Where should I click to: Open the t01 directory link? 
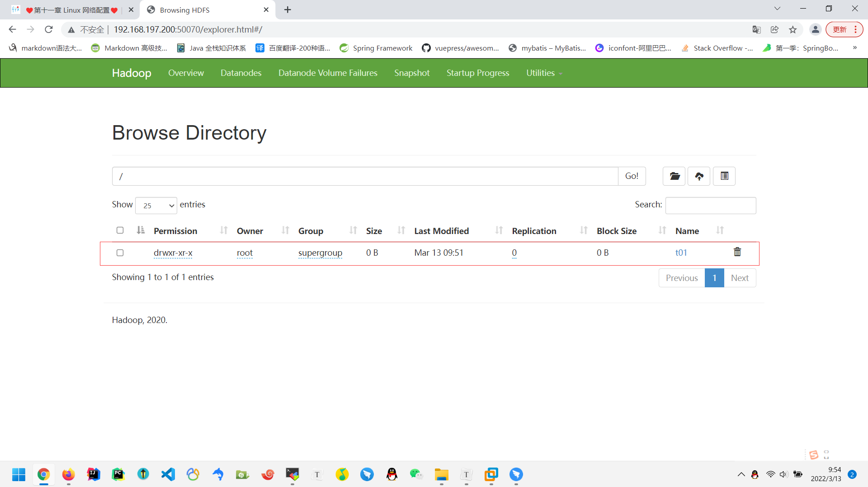pyautogui.click(x=681, y=253)
